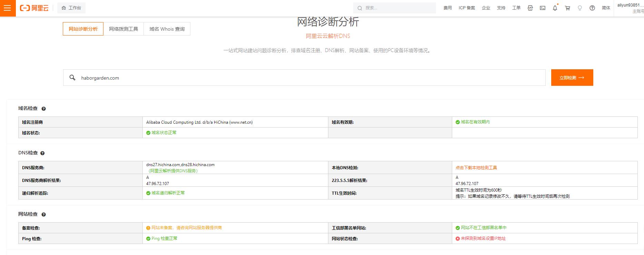The image size is (644, 255).
Task: Click the 域名注册商 label cell
Action: coord(80,122)
